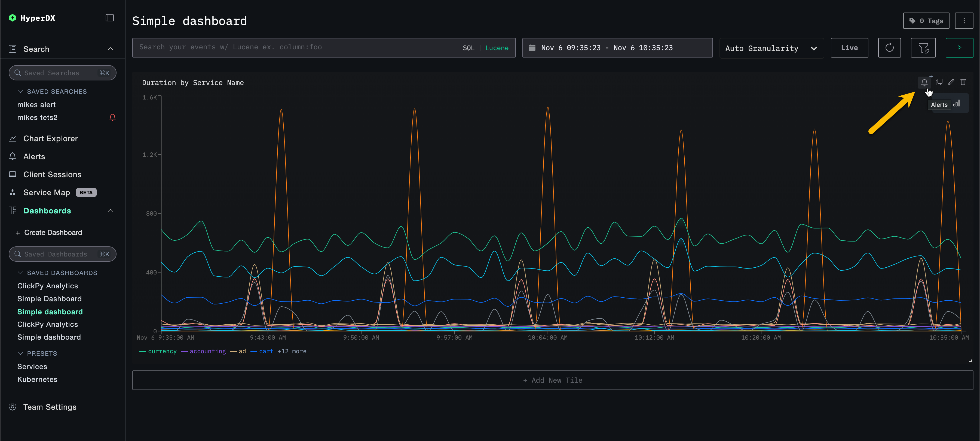Click the green play run button
This screenshot has height=441, width=980.
[x=959, y=48]
